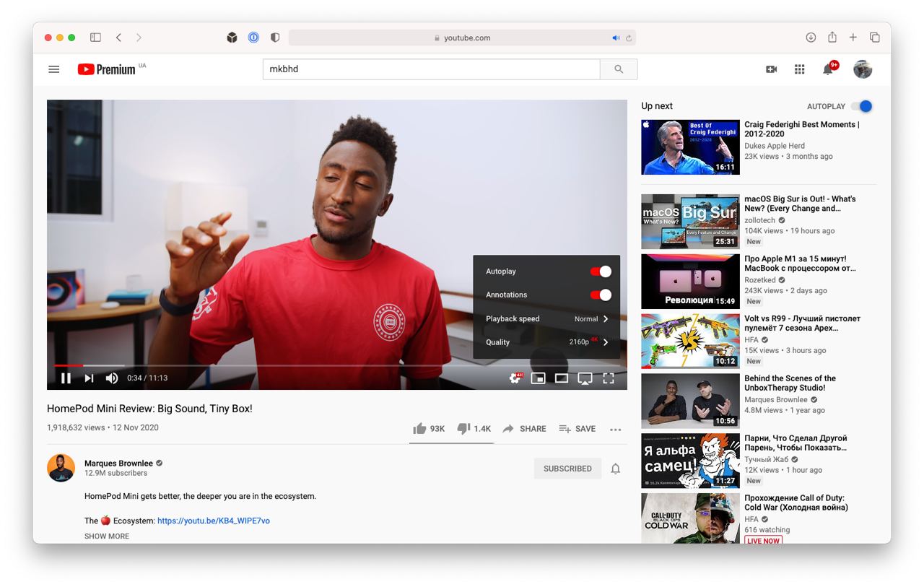The width and height of the screenshot is (924, 587).
Task: Switch to theater mode
Action: pyautogui.click(x=562, y=378)
